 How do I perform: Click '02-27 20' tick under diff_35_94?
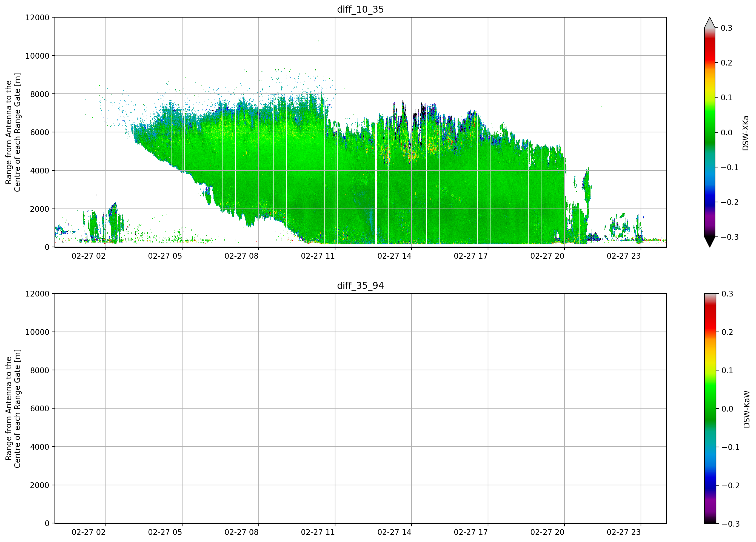547,532
